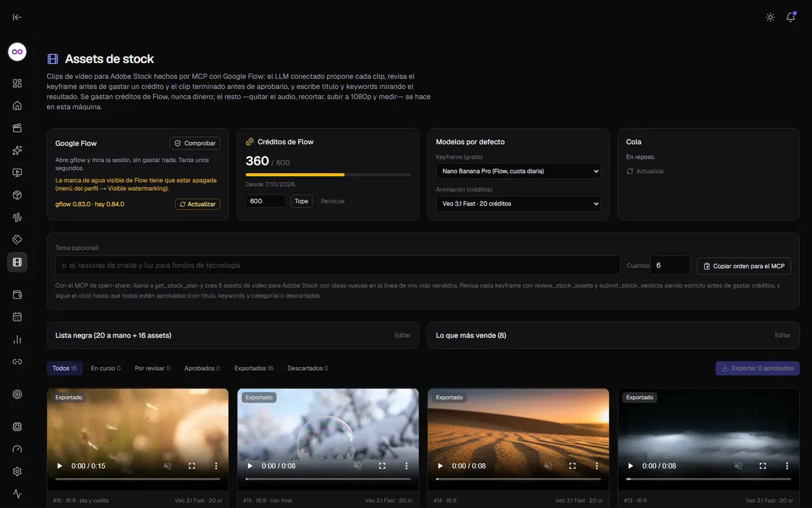Unmute the clip numbered #14
Viewport: 812px width, 508px height.
pos(548,466)
